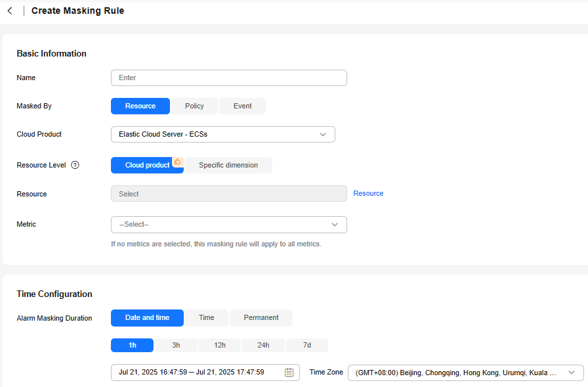The height and width of the screenshot is (387, 588).
Task: Focus the Name input field
Action: (229, 78)
